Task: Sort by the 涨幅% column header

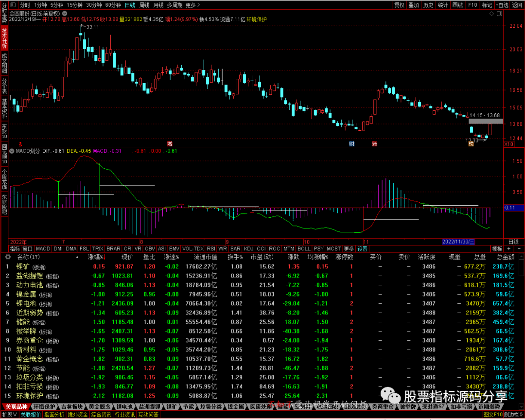Action: [97, 257]
